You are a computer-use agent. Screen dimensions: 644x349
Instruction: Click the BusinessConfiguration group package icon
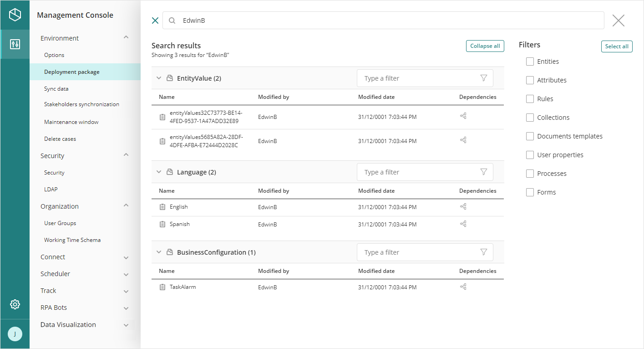[170, 252]
